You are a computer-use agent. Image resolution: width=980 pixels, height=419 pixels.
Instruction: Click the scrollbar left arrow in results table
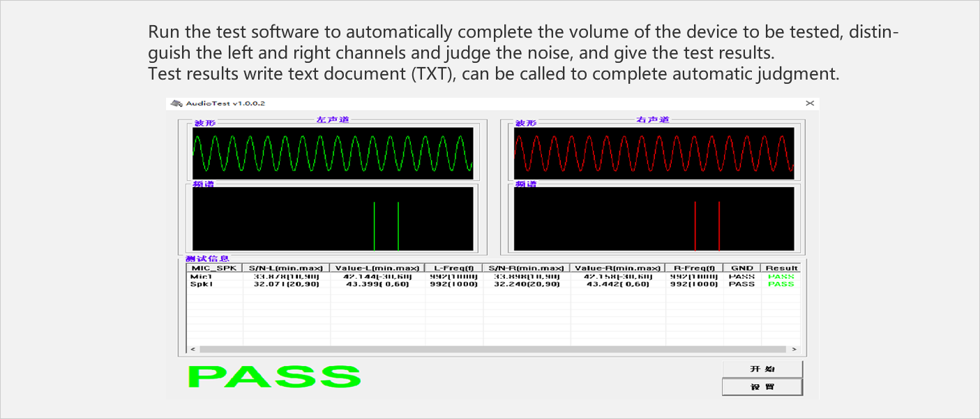tap(193, 349)
